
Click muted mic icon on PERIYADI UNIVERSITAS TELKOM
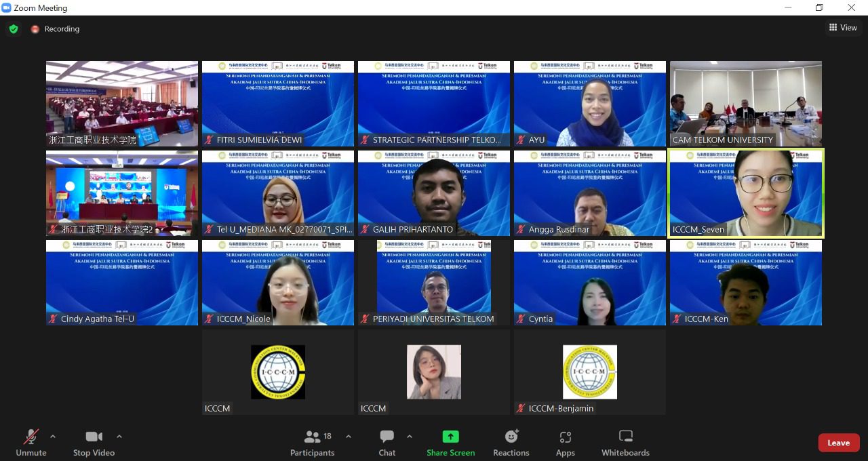366,319
